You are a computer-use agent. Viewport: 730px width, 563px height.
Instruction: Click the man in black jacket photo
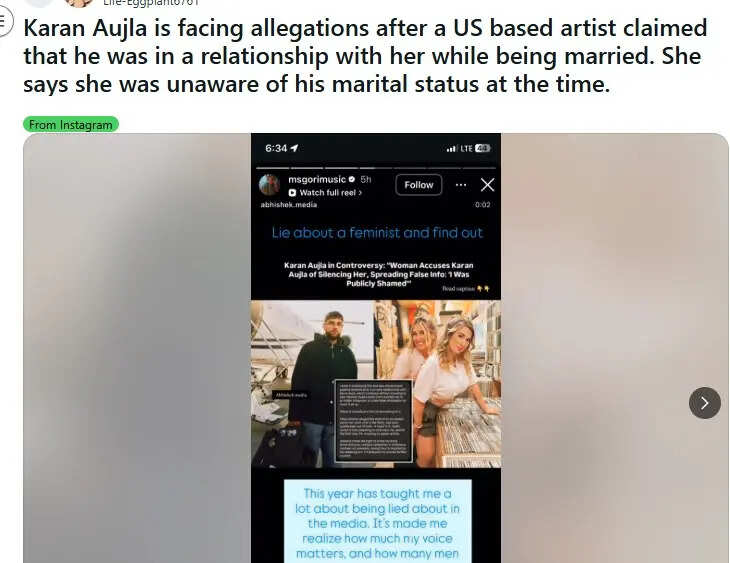pyautogui.click(x=312, y=384)
